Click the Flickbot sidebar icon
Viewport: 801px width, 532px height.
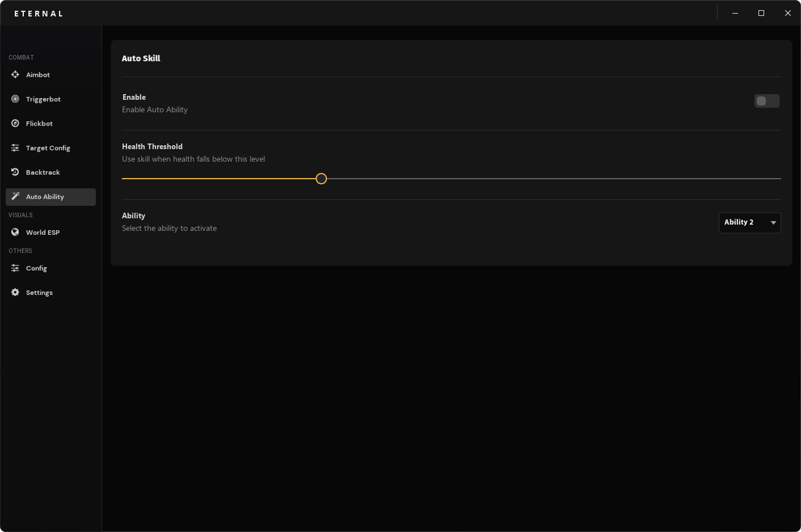click(x=15, y=124)
